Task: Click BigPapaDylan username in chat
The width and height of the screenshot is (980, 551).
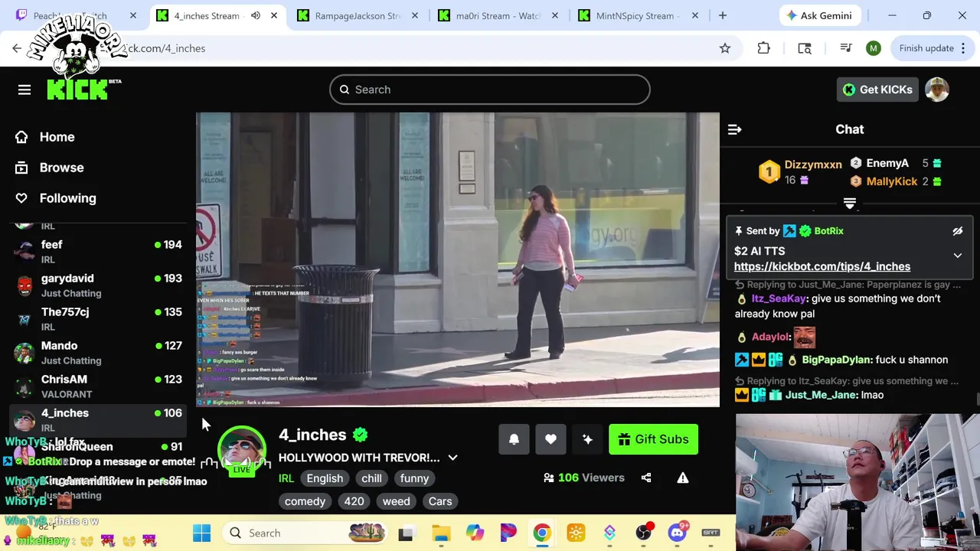Action: click(836, 360)
